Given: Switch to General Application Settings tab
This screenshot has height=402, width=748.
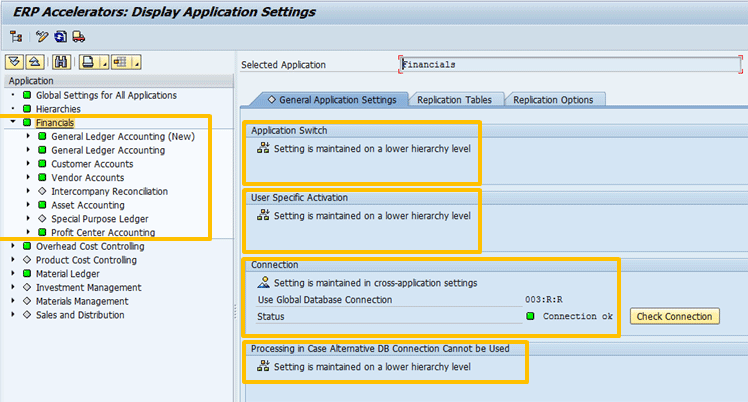Looking at the screenshot, I should 332,100.
